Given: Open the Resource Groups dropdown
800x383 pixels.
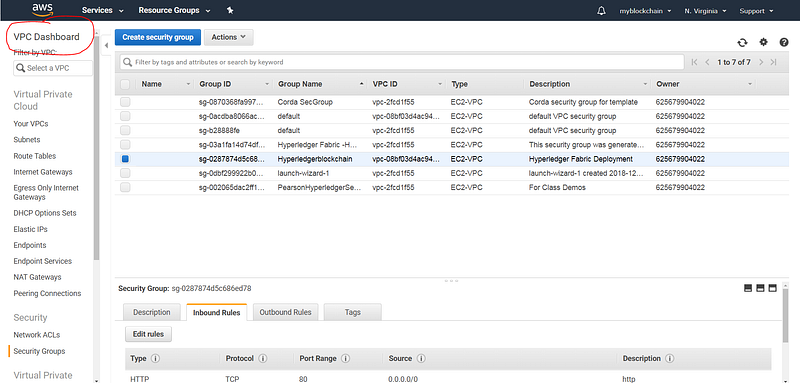Looking at the screenshot, I should pyautogui.click(x=174, y=10).
